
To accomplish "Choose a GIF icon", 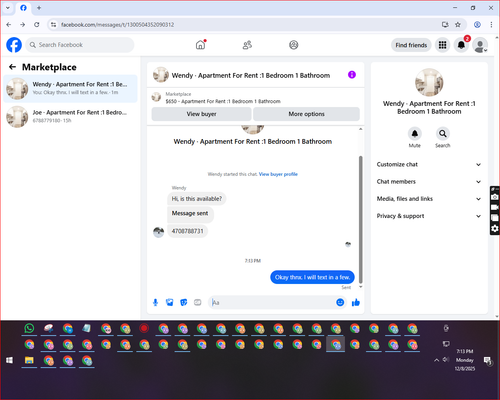I will (x=198, y=302).
